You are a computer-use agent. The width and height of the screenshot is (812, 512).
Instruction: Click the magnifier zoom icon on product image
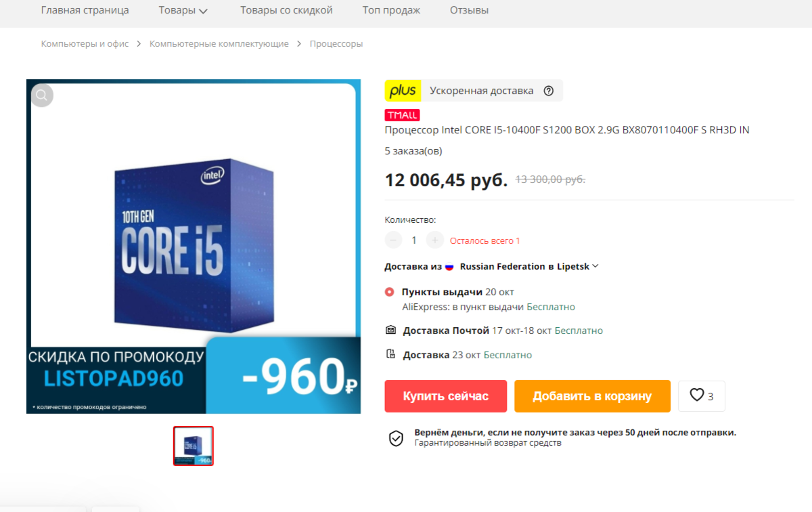[x=42, y=95]
